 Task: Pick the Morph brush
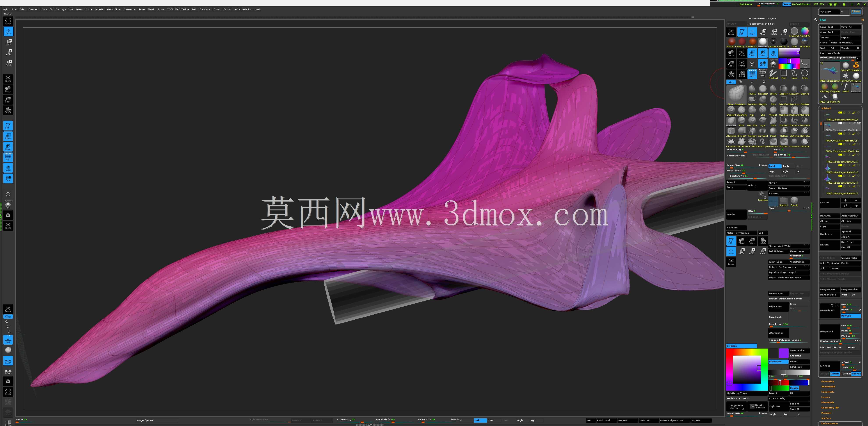pos(773,132)
